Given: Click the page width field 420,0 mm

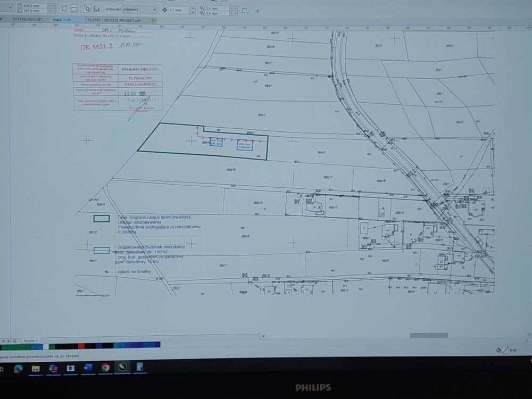Looking at the screenshot, I should pyautogui.click(x=35, y=6).
